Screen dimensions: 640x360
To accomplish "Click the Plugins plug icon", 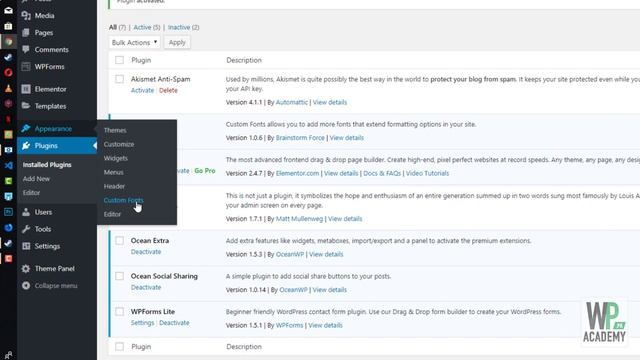I will click(x=26, y=145).
